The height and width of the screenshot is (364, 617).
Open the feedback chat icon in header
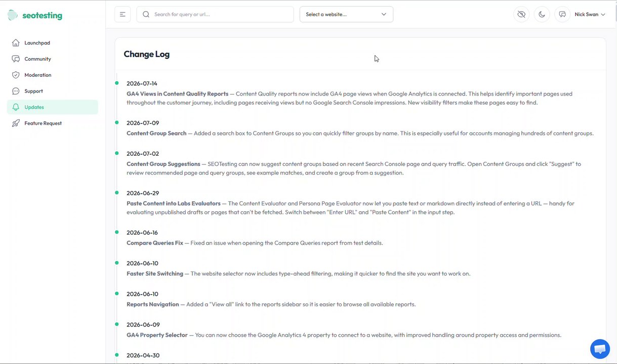point(562,14)
